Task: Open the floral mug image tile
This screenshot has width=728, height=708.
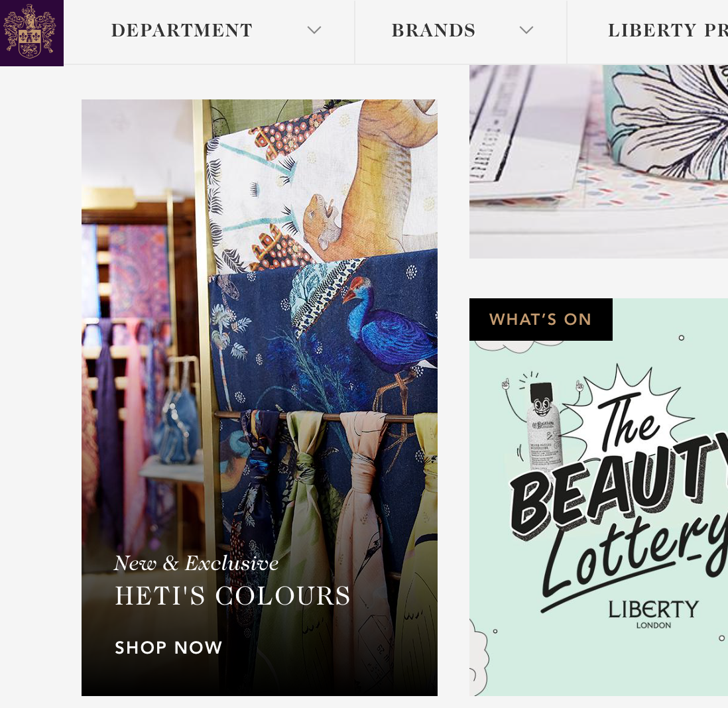Action: pyautogui.click(x=599, y=162)
